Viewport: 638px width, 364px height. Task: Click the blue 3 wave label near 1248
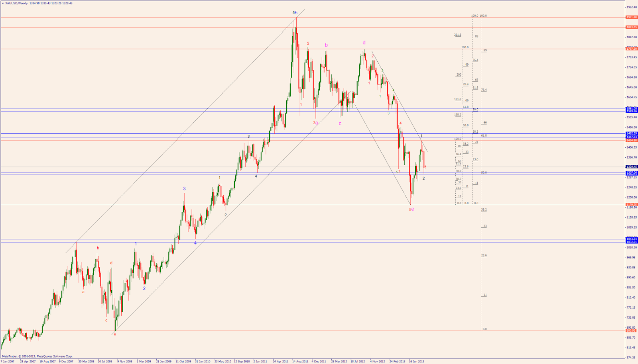click(x=184, y=189)
